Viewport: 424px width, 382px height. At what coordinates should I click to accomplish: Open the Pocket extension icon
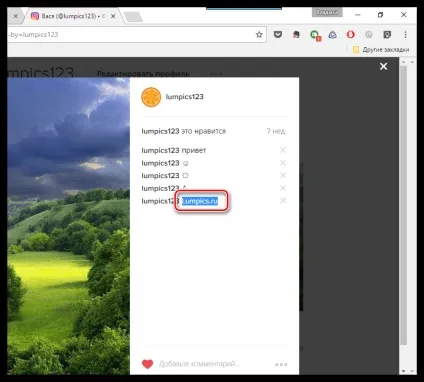pos(278,34)
